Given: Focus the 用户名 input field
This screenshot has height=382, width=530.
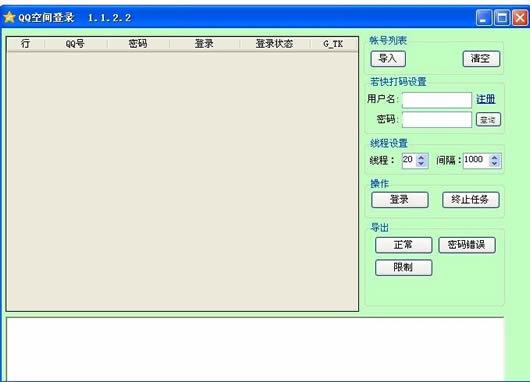Looking at the screenshot, I should [437, 100].
